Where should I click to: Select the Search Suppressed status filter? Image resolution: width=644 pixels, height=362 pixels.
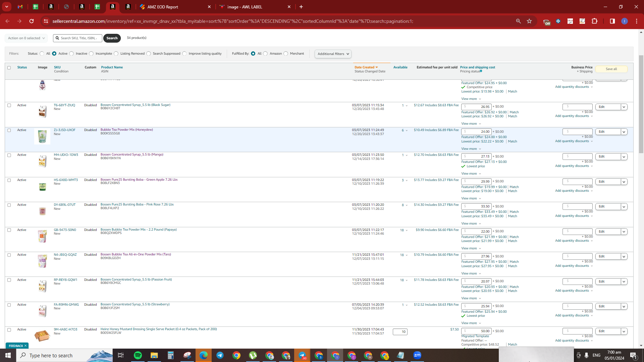click(149, 54)
